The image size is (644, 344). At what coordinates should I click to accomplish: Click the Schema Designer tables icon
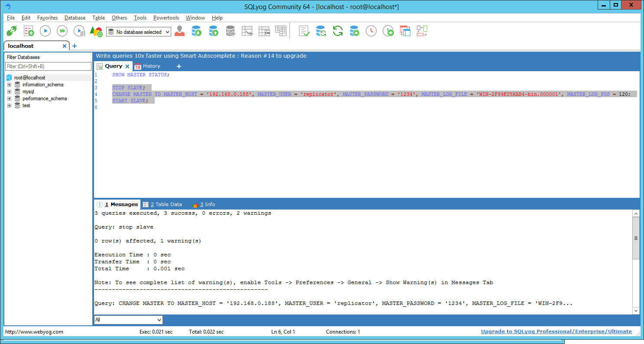click(x=405, y=31)
